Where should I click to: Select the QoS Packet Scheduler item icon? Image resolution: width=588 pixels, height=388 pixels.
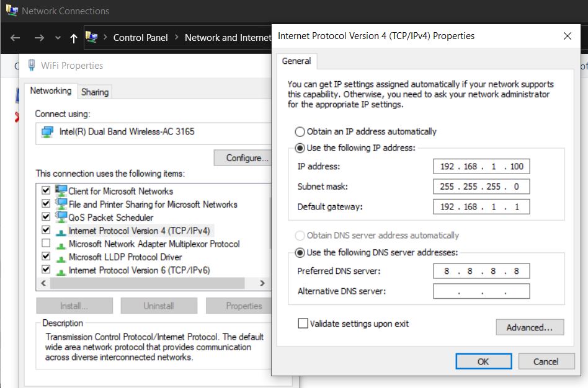click(x=61, y=217)
